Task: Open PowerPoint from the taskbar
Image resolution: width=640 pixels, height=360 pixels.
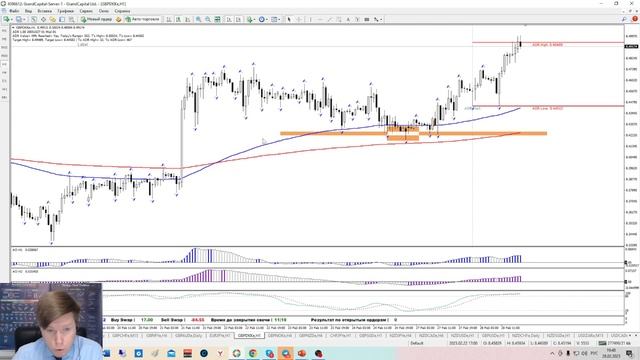Action: coord(302,353)
